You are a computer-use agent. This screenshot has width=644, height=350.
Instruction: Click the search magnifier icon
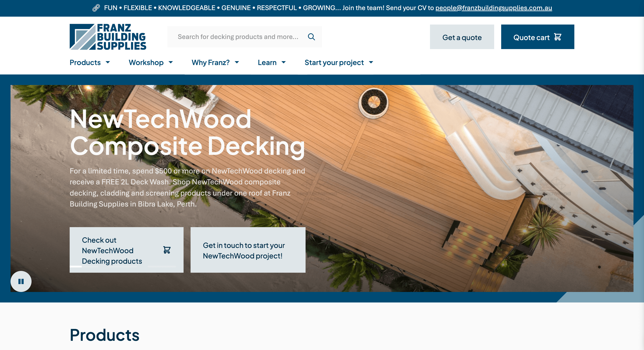pyautogui.click(x=311, y=37)
